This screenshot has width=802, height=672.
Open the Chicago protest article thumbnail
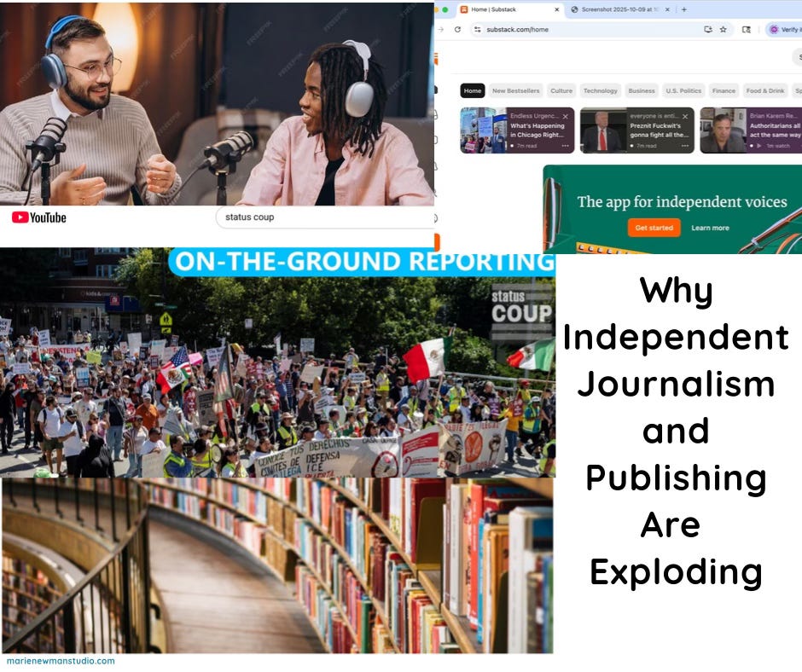click(x=484, y=130)
